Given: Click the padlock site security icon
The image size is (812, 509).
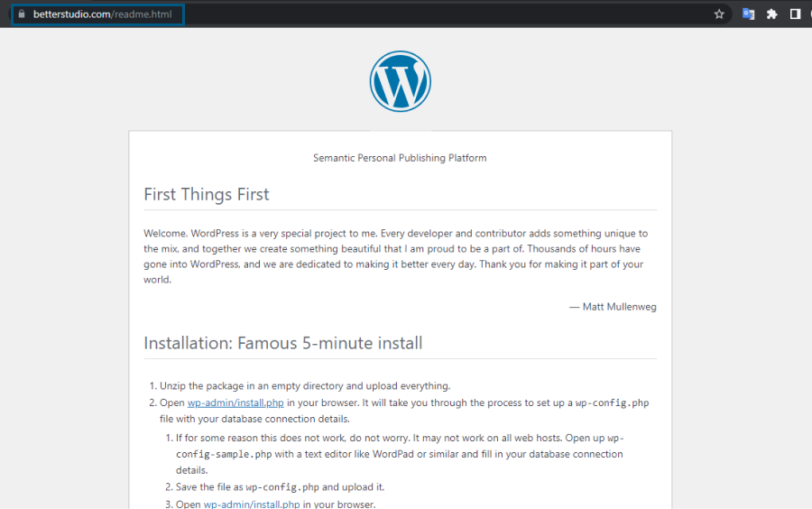Looking at the screenshot, I should pyautogui.click(x=22, y=14).
